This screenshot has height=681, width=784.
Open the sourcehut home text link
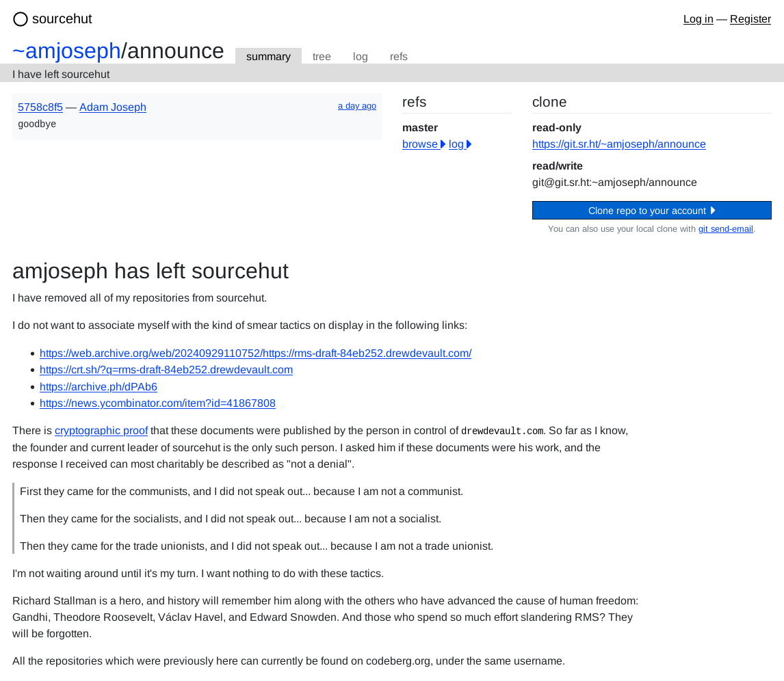62,19
